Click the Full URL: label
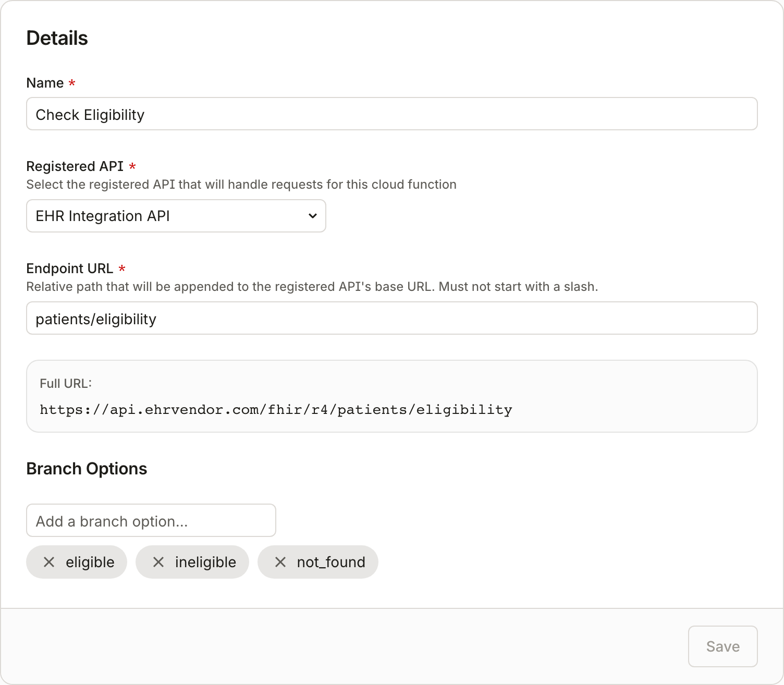Screen dimensions: 784x685 click(x=66, y=384)
